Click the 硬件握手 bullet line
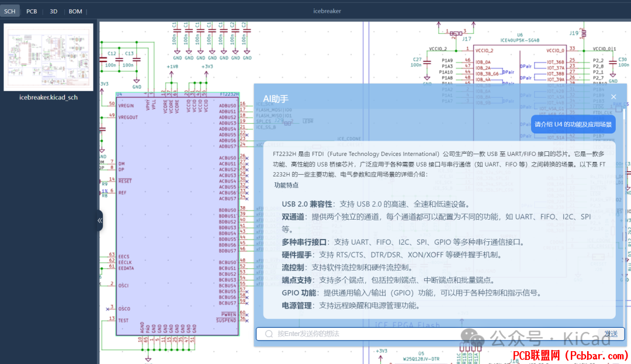This screenshot has width=631, height=364. [x=393, y=255]
